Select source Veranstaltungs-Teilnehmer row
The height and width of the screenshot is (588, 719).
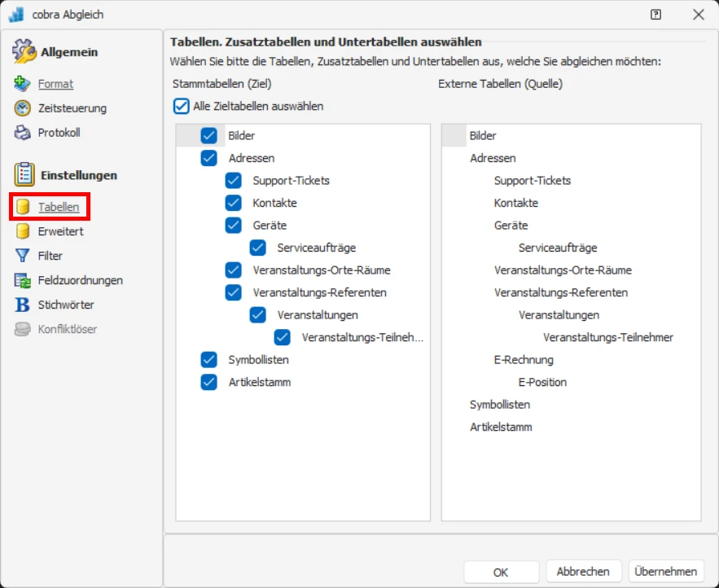point(608,338)
